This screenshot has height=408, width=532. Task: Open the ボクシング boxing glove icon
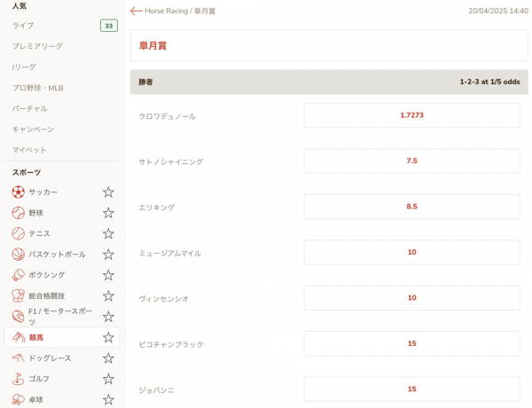19,275
